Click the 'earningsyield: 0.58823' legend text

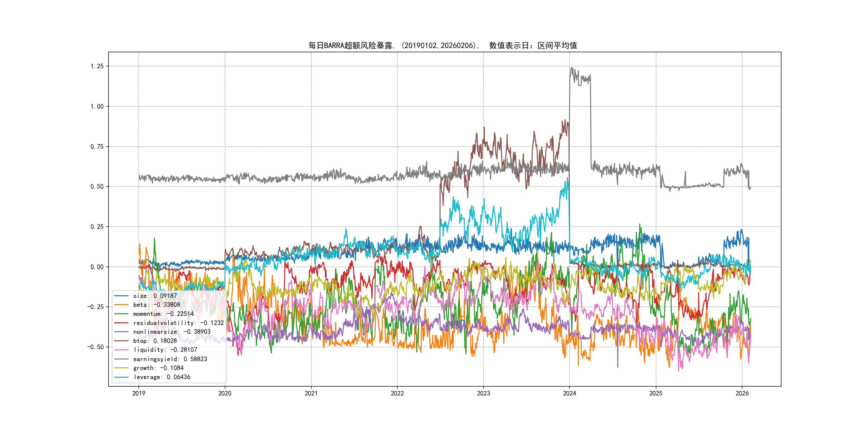point(170,359)
